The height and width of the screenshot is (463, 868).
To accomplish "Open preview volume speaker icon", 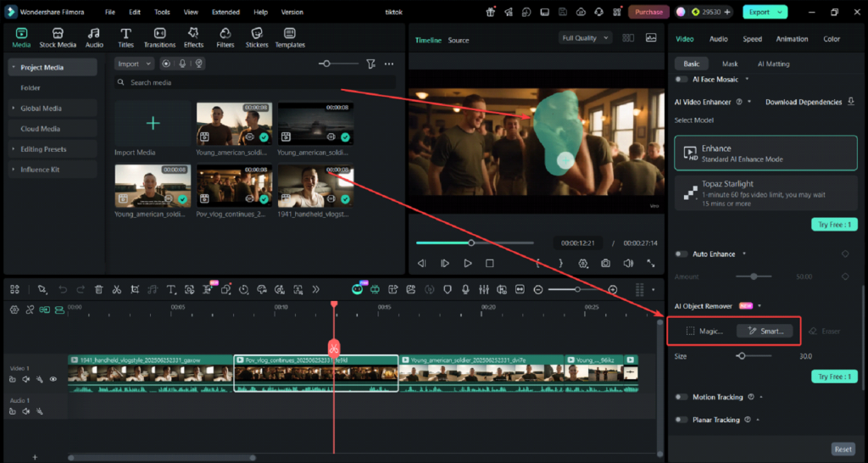I will click(628, 264).
